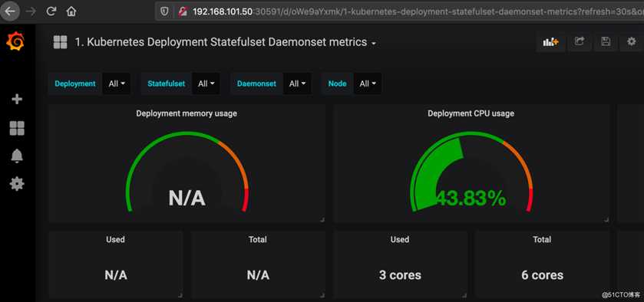Share the dashboard
This screenshot has height=302, width=644.
579,41
